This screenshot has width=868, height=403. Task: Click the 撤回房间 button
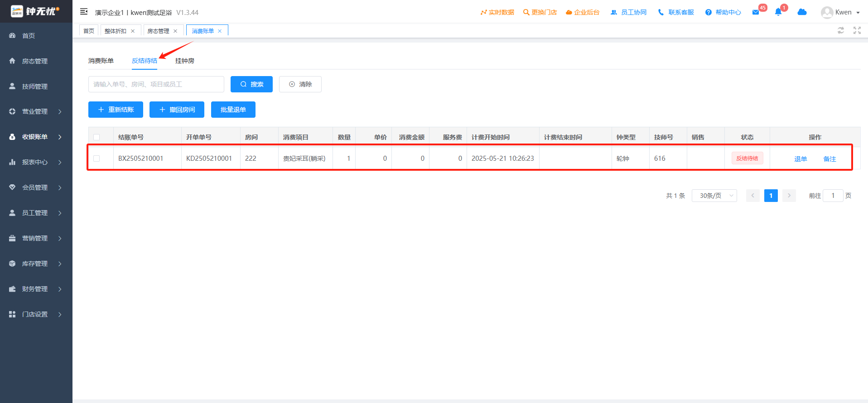click(x=177, y=110)
